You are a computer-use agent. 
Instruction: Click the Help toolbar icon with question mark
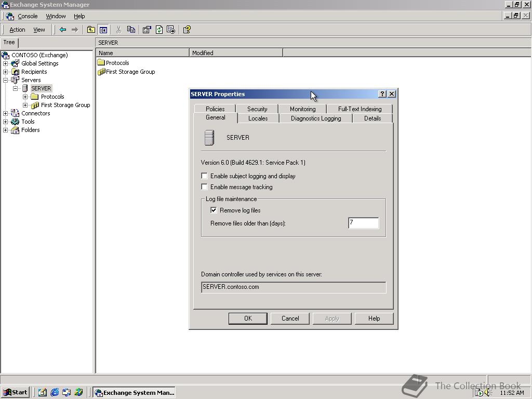click(x=187, y=30)
